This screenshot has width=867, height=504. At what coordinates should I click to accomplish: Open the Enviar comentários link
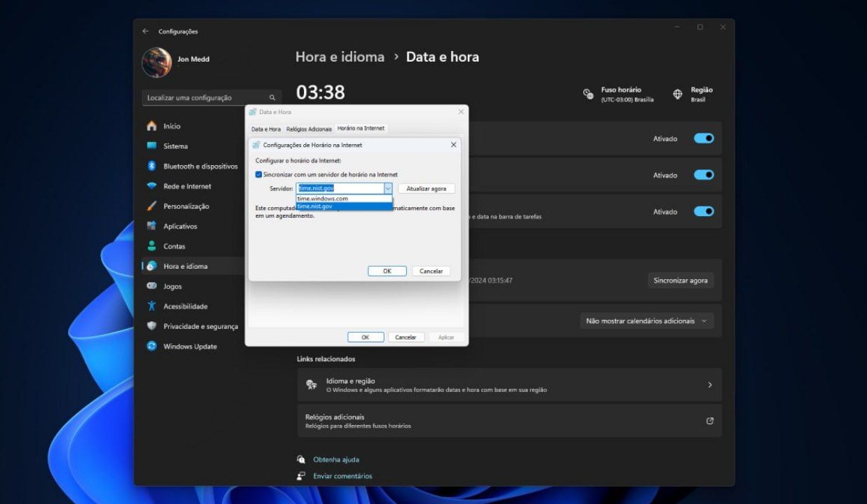342,476
